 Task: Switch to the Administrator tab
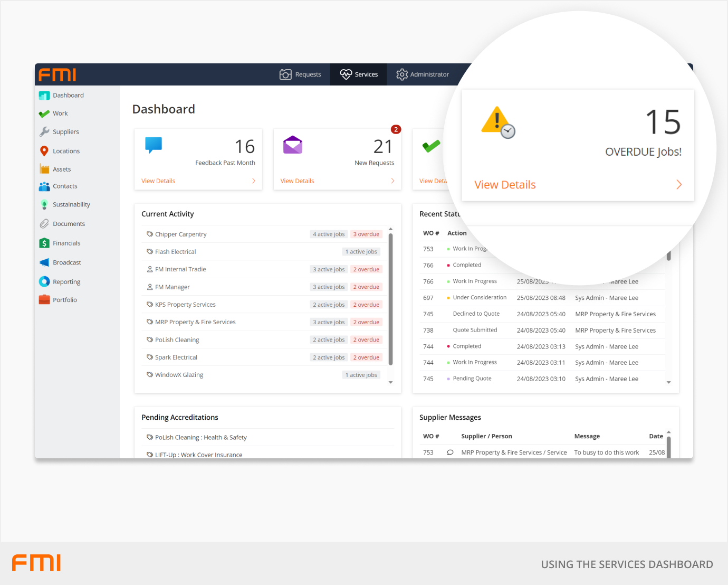pyautogui.click(x=423, y=74)
